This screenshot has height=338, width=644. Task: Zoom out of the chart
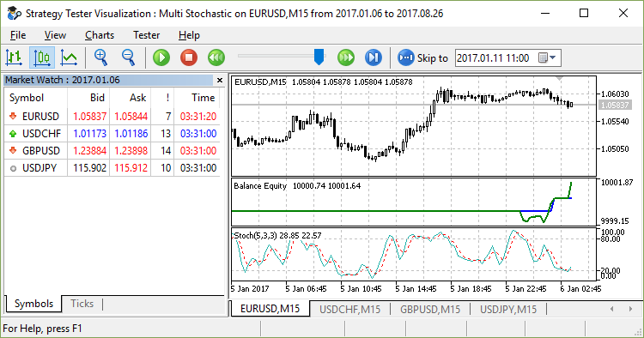[128, 57]
